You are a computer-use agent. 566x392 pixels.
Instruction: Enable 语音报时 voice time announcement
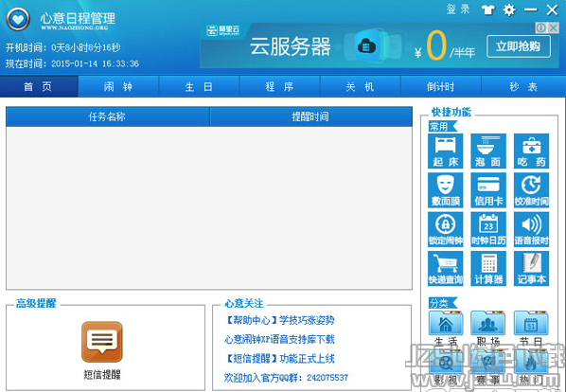531,229
